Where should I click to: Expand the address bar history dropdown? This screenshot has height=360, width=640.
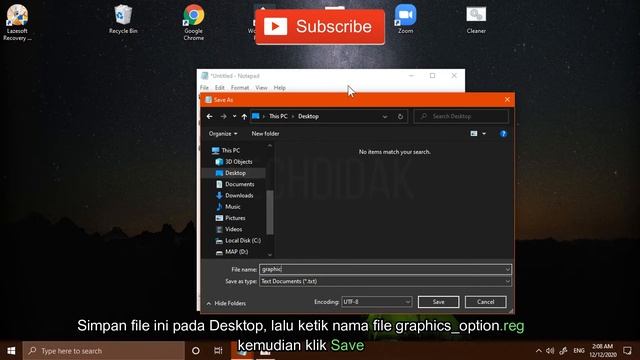385,117
